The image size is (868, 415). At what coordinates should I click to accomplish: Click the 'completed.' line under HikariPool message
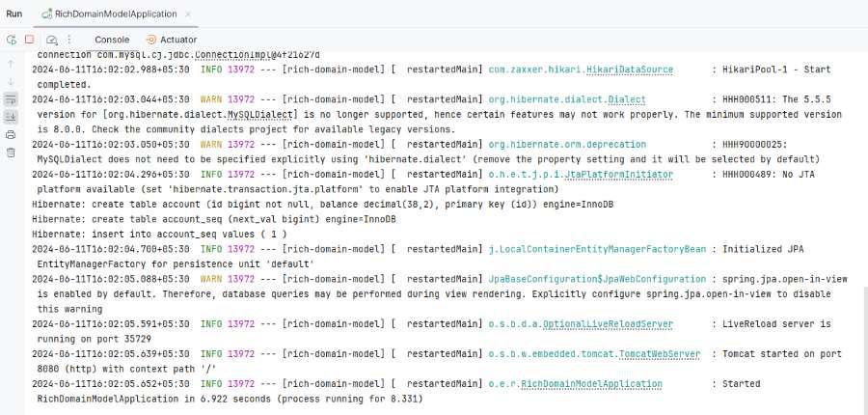click(x=65, y=85)
